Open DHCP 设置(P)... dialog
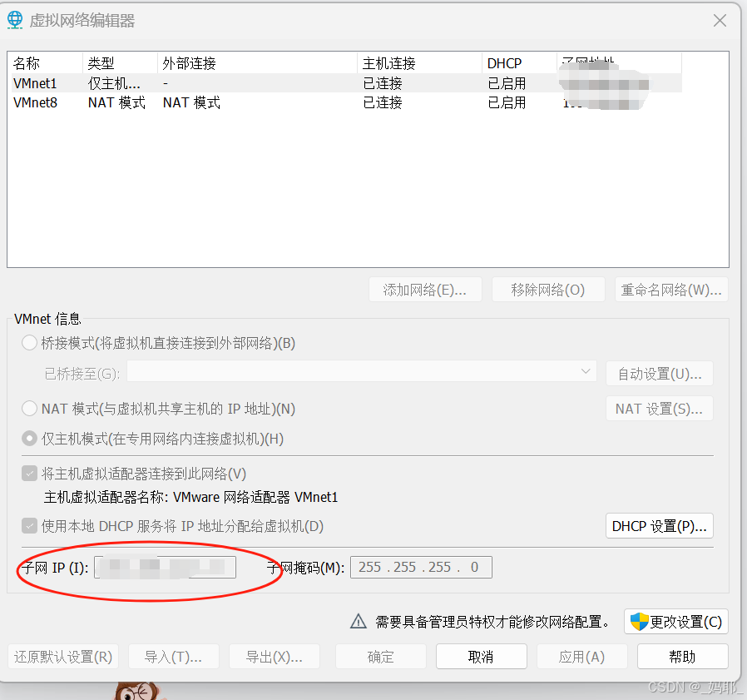 click(x=660, y=525)
